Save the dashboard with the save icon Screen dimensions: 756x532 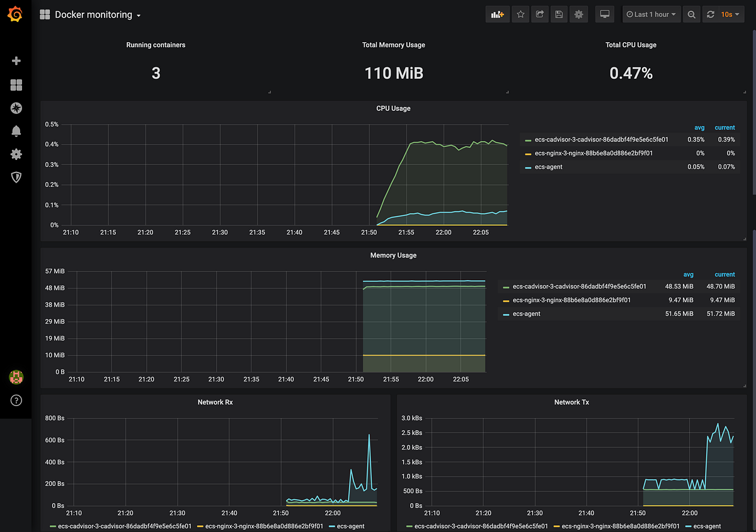click(559, 14)
